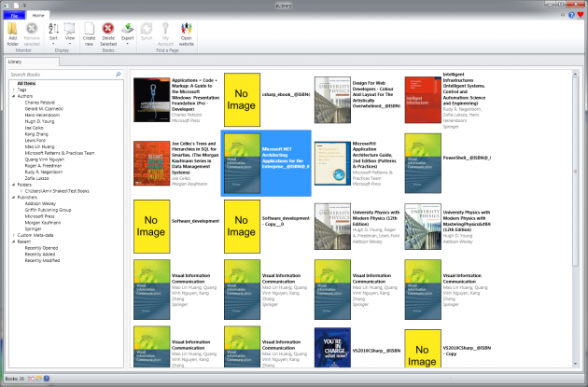
Task: Click the My Account icon
Action: [x=165, y=34]
